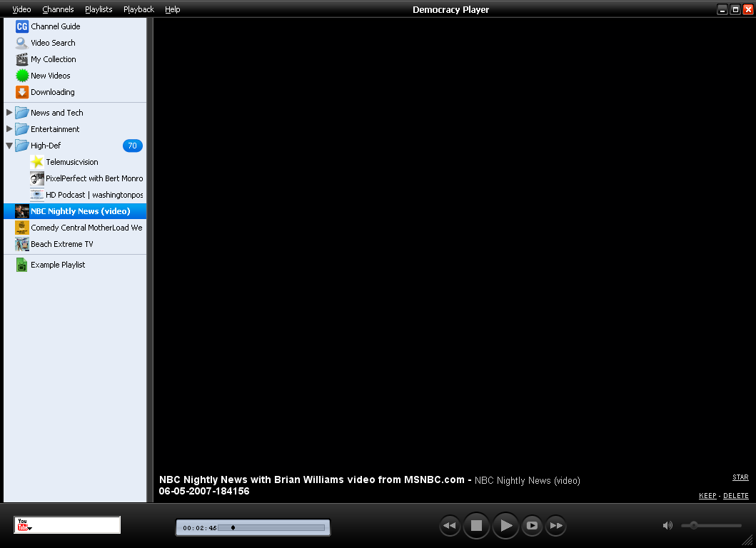756x548 pixels.
Task: Select NBC Nightly News (video) channel
Action: pos(75,211)
